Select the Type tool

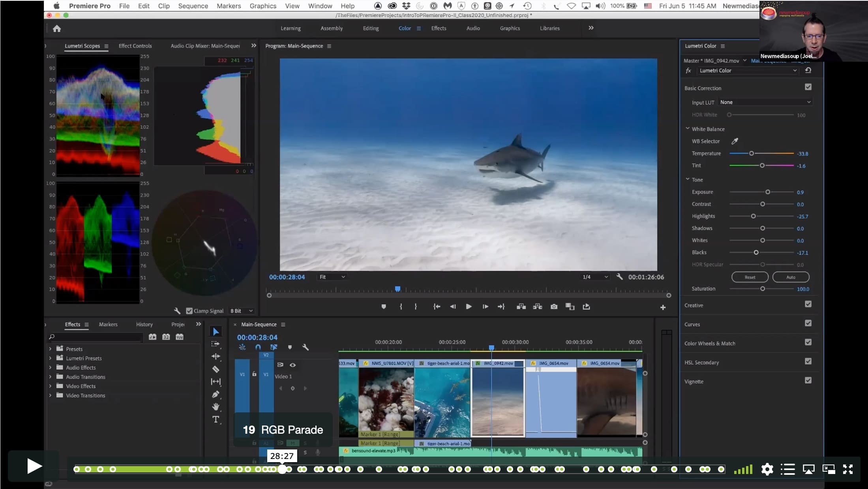click(216, 419)
